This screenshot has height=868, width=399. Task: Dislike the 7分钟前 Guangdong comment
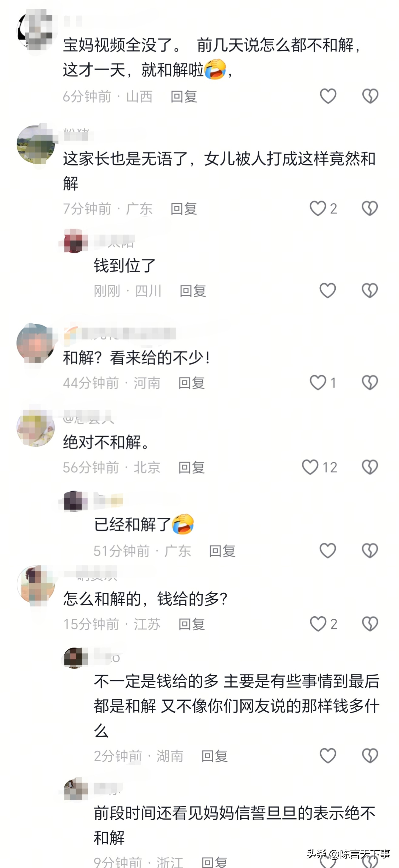pyautogui.click(x=370, y=209)
